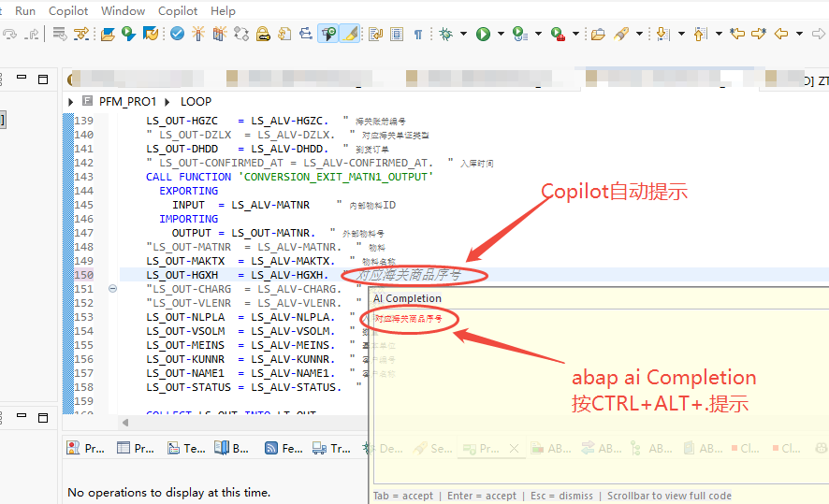The image size is (829, 504).
Task: Click the Next Annotation icon
Action: (663, 35)
